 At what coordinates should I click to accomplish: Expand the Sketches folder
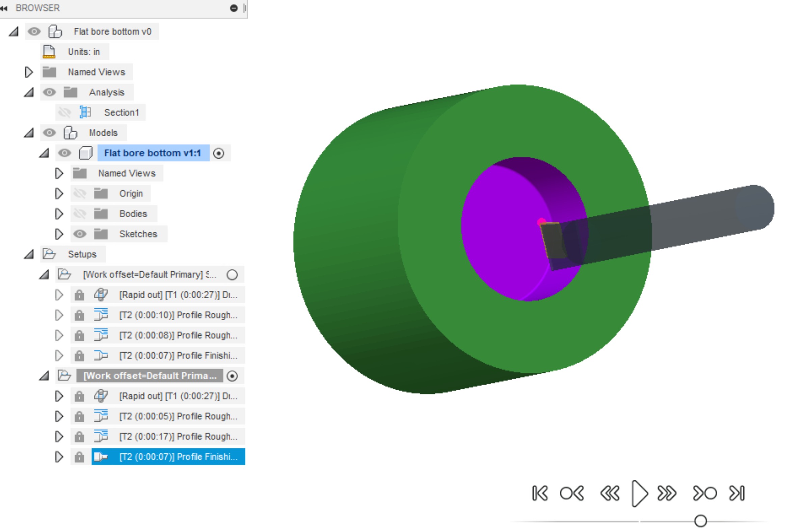59,234
